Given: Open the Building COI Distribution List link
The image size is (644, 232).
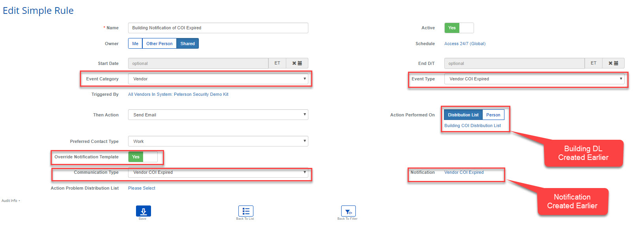Looking at the screenshot, I should [472, 126].
